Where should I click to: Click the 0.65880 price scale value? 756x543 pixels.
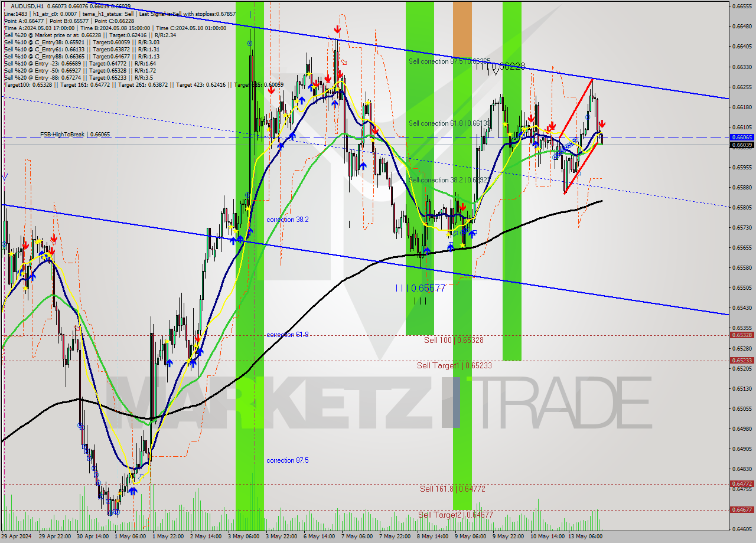pyautogui.click(x=742, y=187)
